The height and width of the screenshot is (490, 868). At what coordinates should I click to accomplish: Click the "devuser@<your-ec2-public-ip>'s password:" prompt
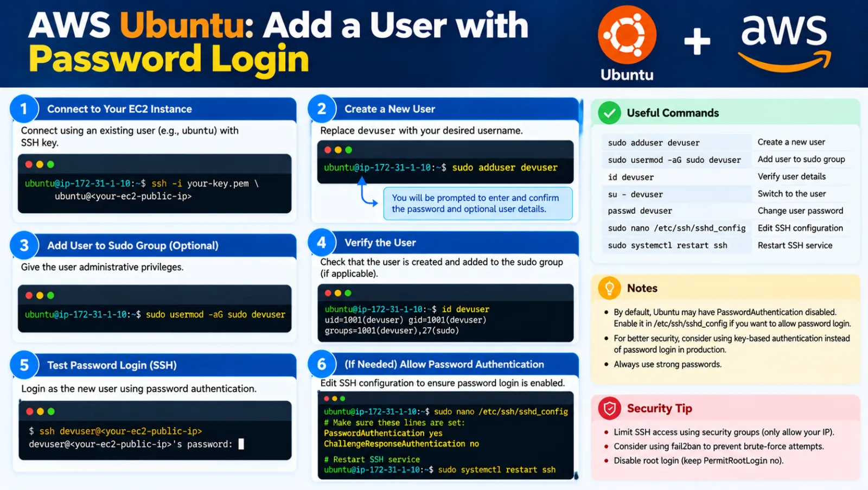click(130, 444)
